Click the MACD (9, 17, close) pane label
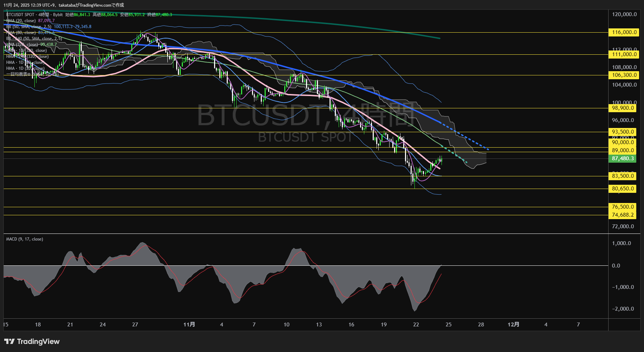 24,239
